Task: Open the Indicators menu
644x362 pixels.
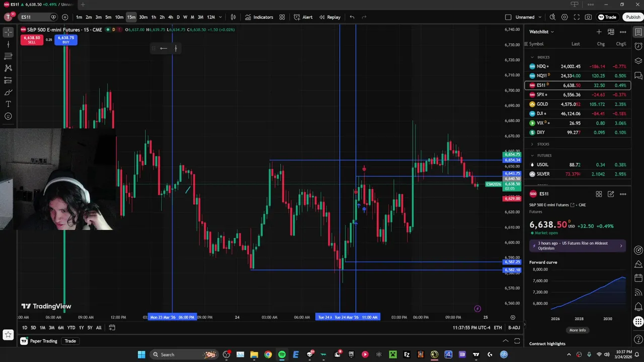Action: click(259, 17)
